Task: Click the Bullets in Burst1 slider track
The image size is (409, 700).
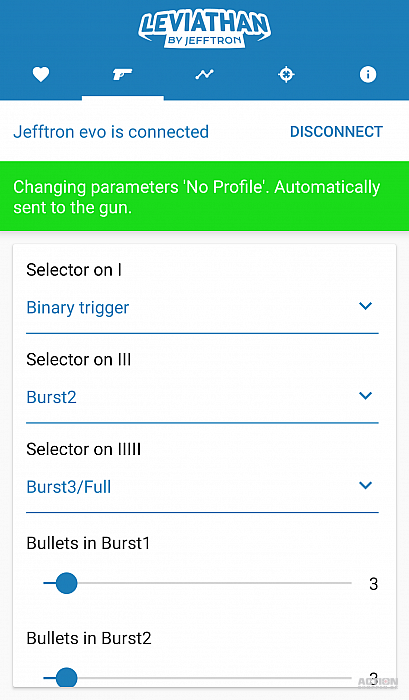Action: pos(197,583)
